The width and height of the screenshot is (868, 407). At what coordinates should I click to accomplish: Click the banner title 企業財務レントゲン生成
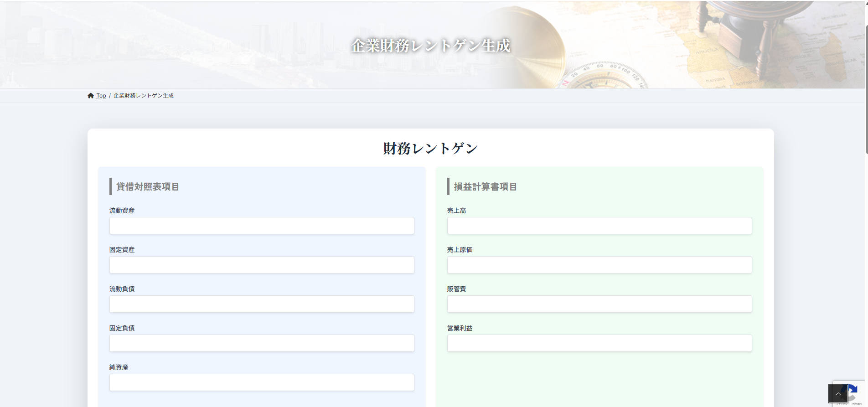point(430,46)
